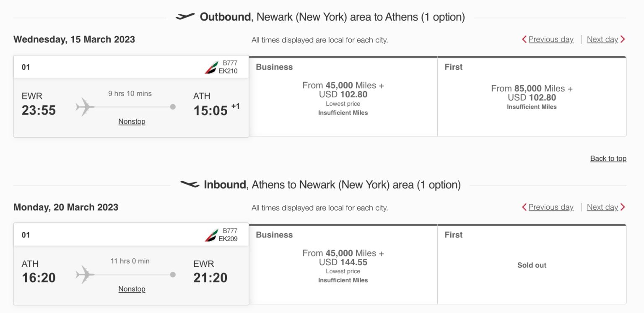Click the Emirates logo on flight EK210
The width and height of the screenshot is (644, 313).
click(x=211, y=67)
